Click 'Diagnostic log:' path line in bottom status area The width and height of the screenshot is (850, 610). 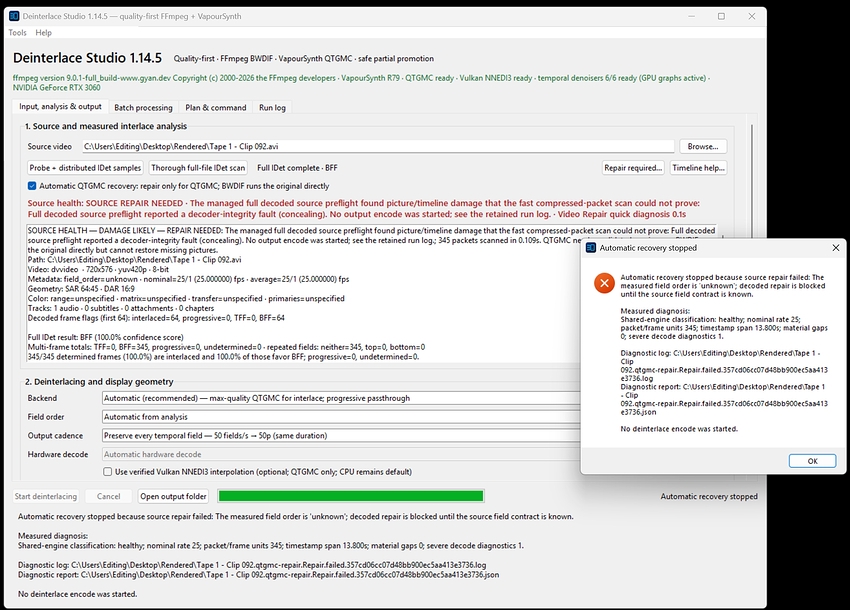pos(252,565)
